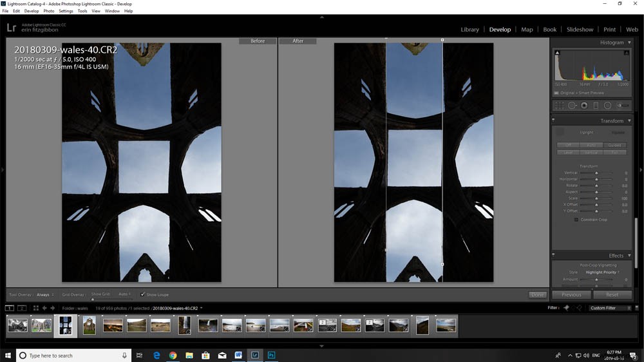Click the Auto upright button
Viewport: 644px width, 362px height.
[591, 145]
